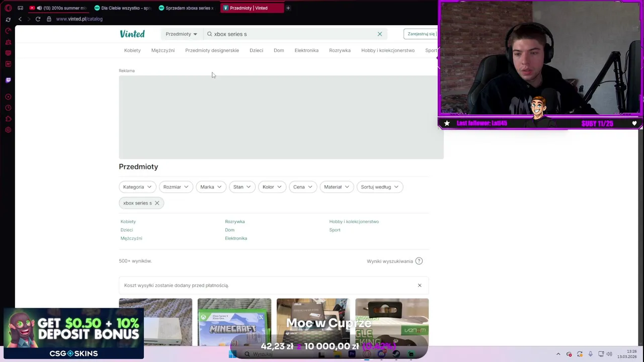Screen dimensions: 644x362
Task: Expand the Kategoria filter
Action: click(x=137, y=187)
